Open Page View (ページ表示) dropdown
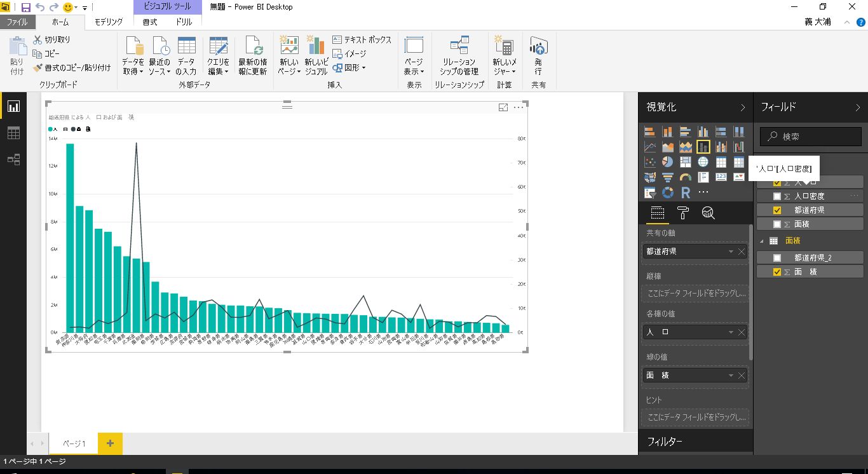Screen dimensions: 868x474 coord(414,55)
